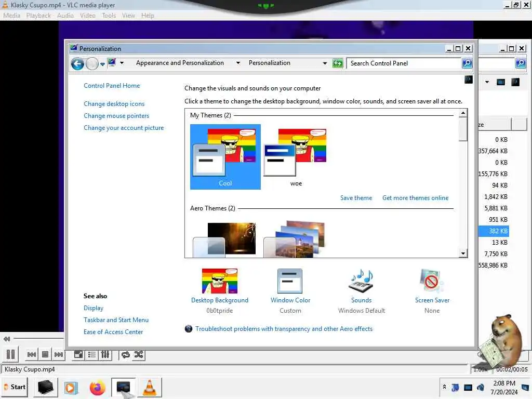Click the Back arrow in Personalization window
532x399 pixels.
click(x=77, y=63)
